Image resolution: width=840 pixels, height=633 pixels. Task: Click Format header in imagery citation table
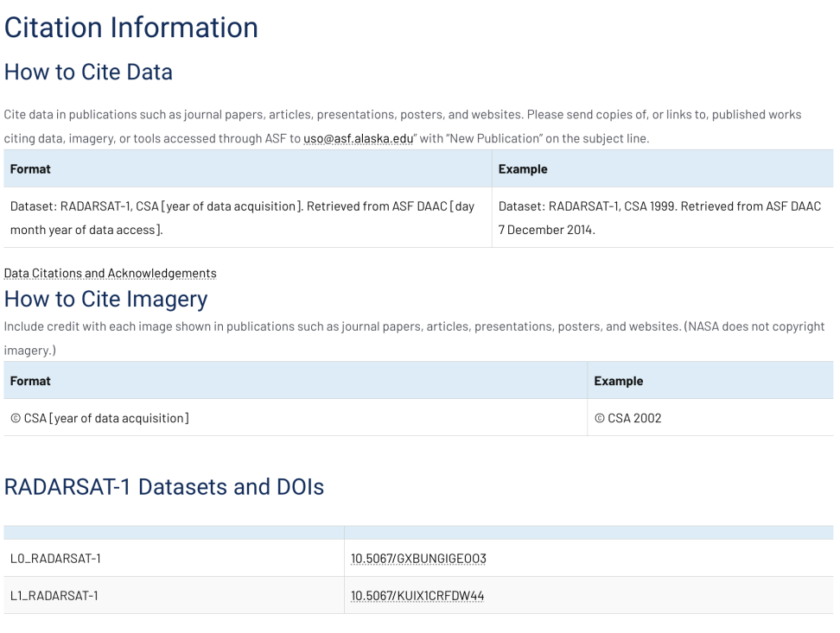[296, 381]
